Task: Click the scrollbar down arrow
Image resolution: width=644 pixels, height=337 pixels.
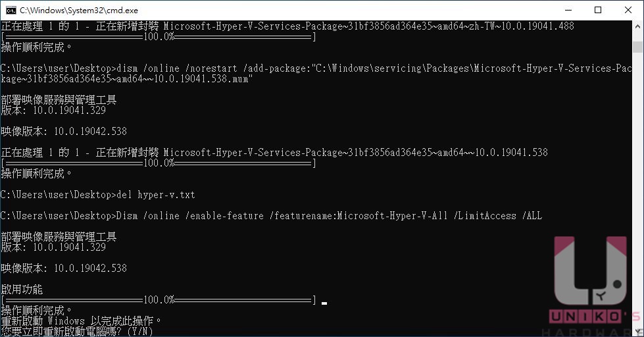Action: coord(638,331)
